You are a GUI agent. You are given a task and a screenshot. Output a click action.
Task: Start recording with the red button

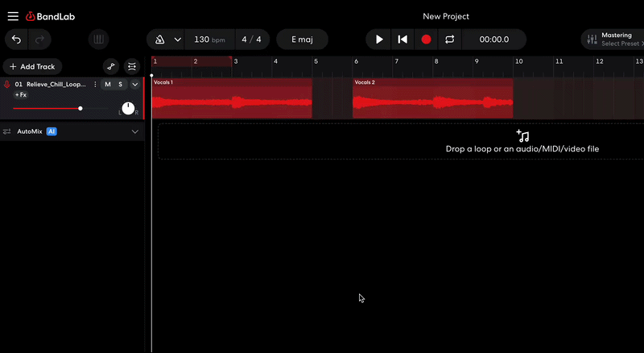pyautogui.click(x=426, y=39)
